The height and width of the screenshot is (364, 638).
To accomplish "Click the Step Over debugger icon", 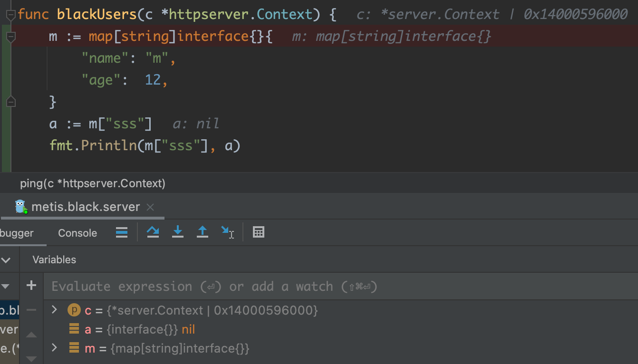I will click(x=153, y=232).
